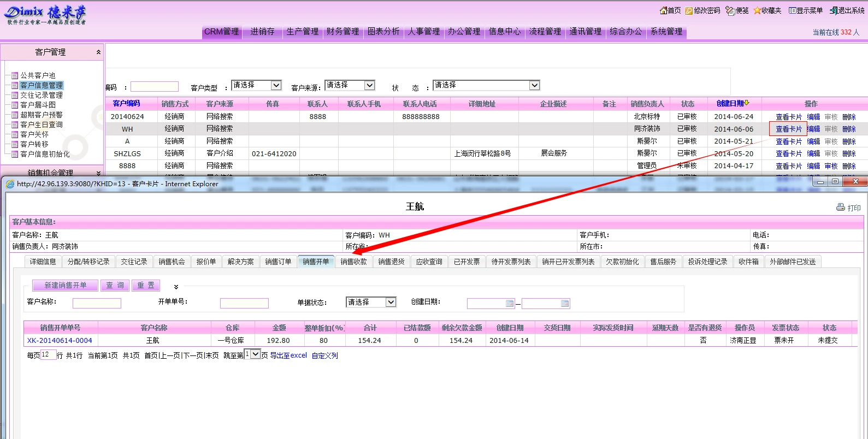Sort by the 客户编码 column header
This screenshot has height=439, width=868.
[127, 103]
